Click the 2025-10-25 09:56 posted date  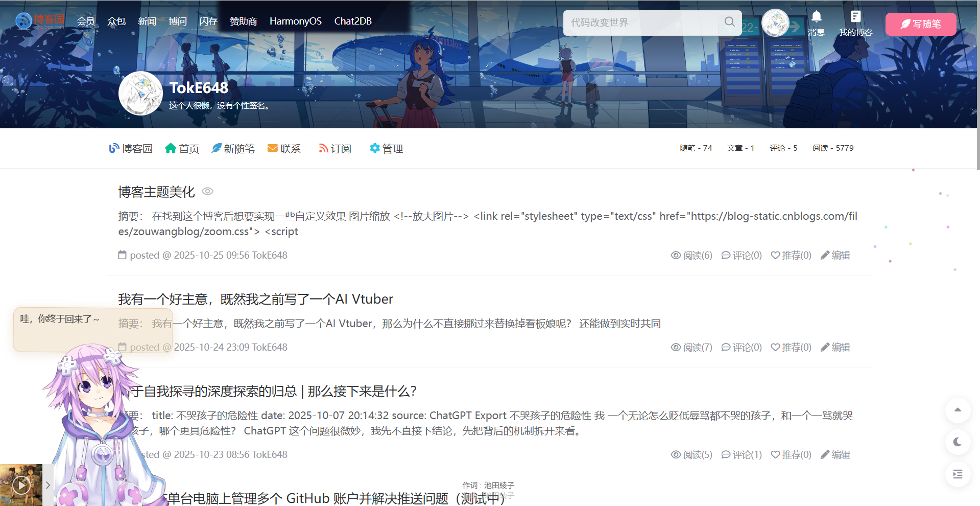(x=212, y=255)
